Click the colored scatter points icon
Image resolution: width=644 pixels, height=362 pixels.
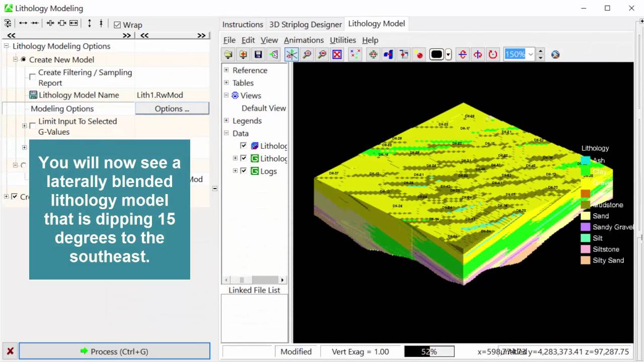pos(355,54)
